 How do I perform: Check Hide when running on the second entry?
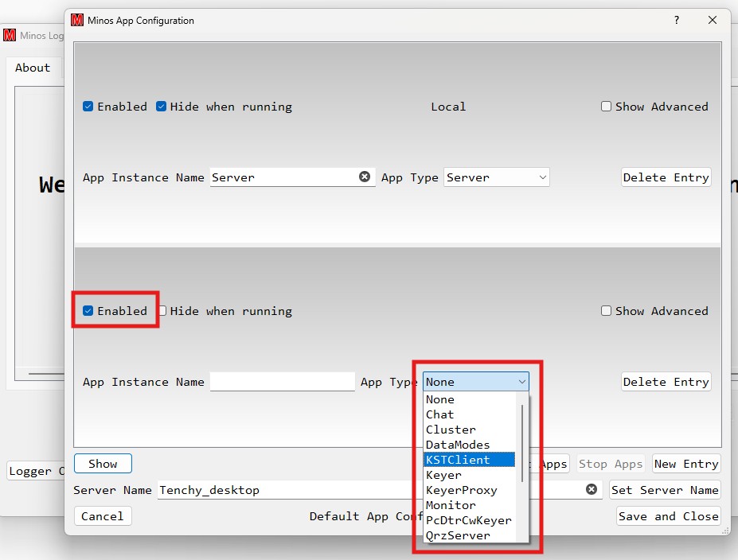[162, 310]
